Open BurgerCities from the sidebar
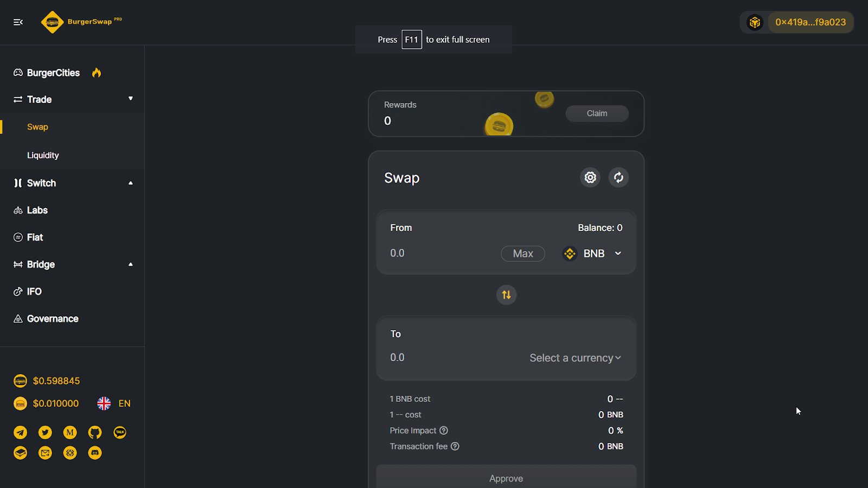Image resolution: width=868 pixels, height=488 pixels. [53, 73]
